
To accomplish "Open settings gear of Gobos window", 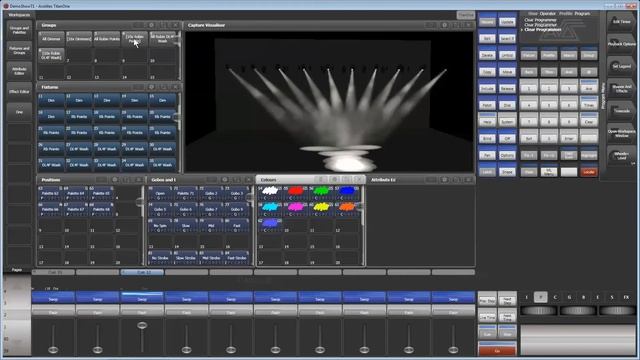I will 224,180.
